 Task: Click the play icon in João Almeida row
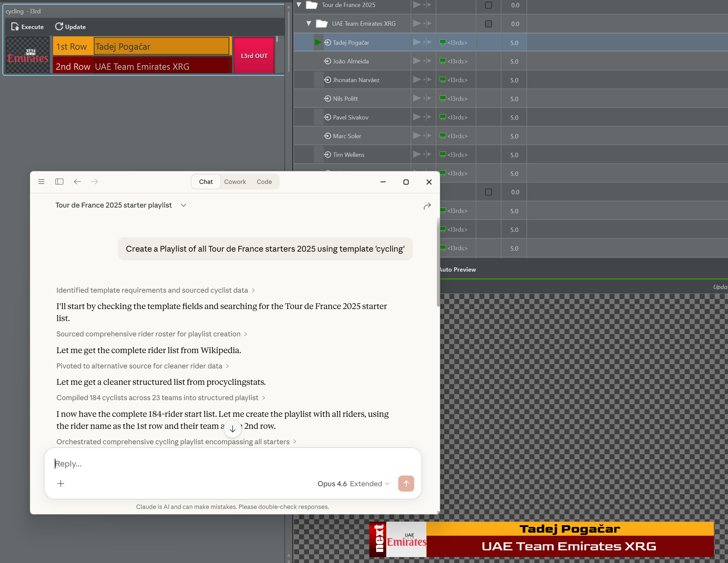click(417, 61)
